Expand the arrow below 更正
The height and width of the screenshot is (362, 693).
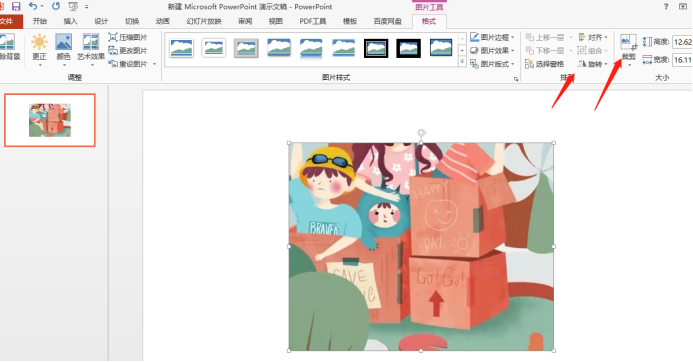(40, 65)
